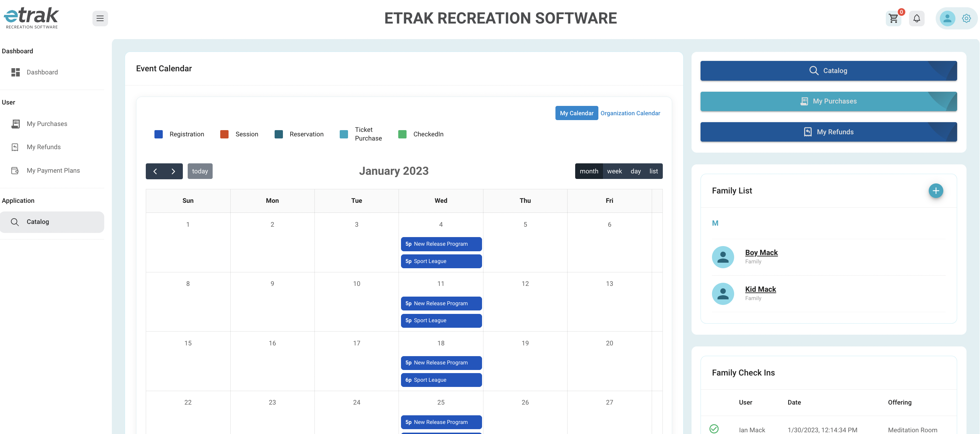Open My Purchases in the sidebar

[52, 124]
